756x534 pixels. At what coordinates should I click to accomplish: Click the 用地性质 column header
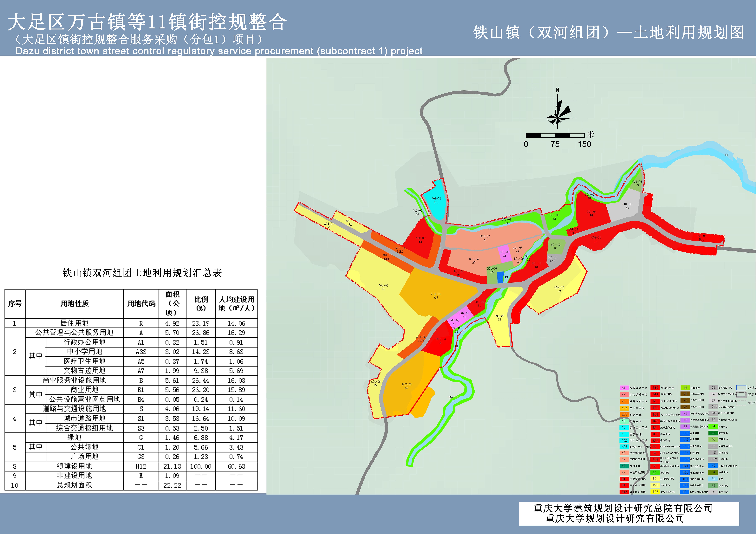[74, 304]
